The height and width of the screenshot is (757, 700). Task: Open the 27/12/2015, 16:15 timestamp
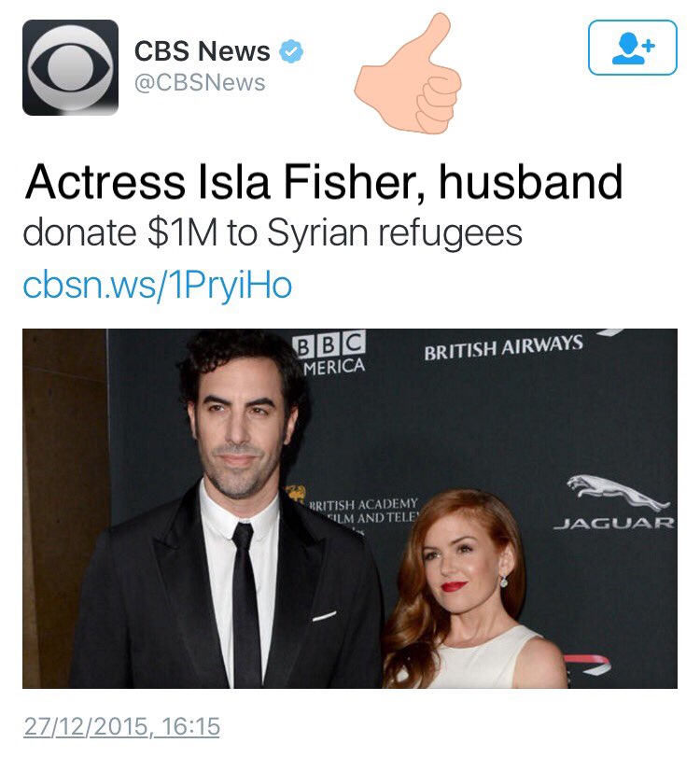121,726
